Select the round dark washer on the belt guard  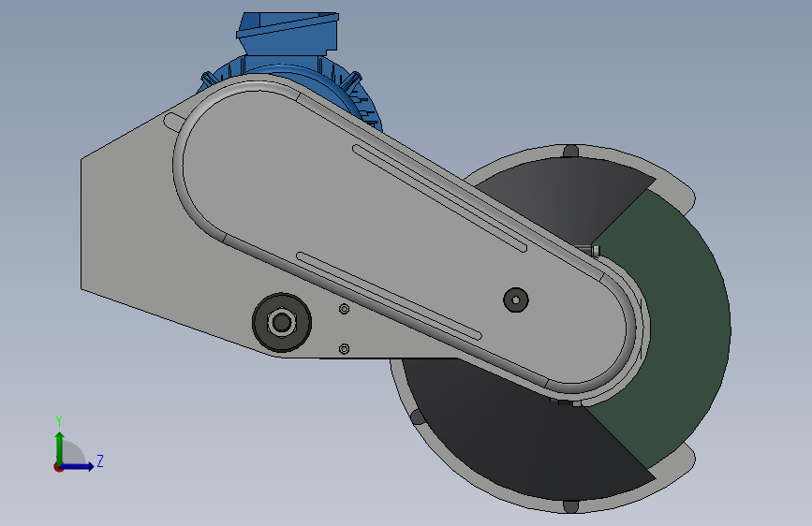[x=516, y=300]
